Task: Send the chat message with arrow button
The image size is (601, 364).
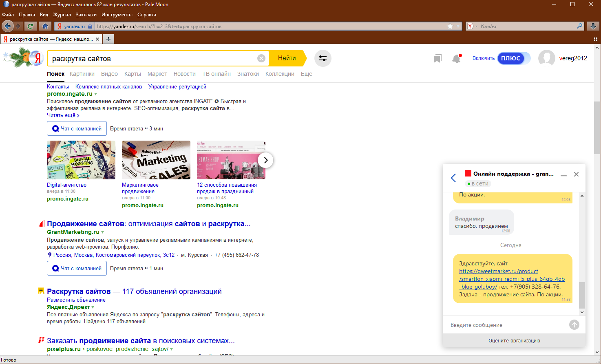Action: click(574, 325)
